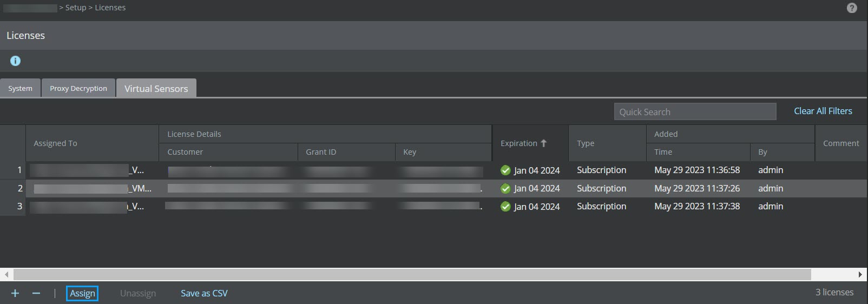The width and height of the screenshot is (868, 304).
Task: Sort by the Type column header
Action: click(607, 143)
